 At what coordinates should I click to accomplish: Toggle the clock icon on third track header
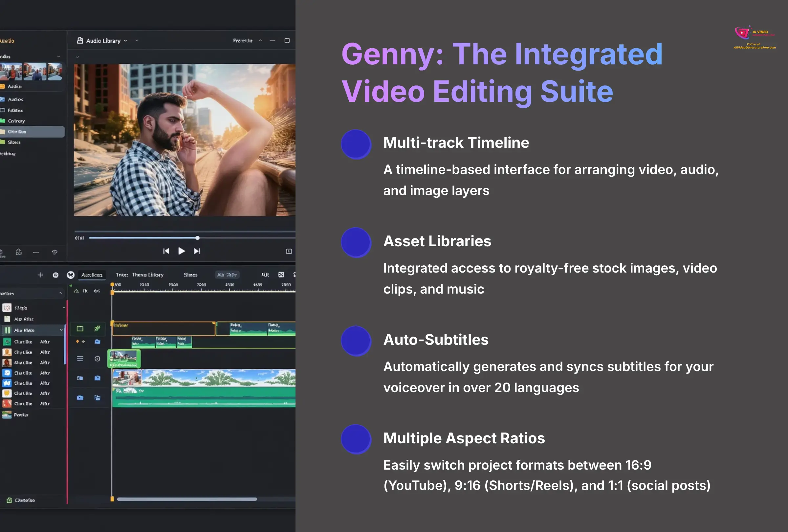click(x=97, y=359)
